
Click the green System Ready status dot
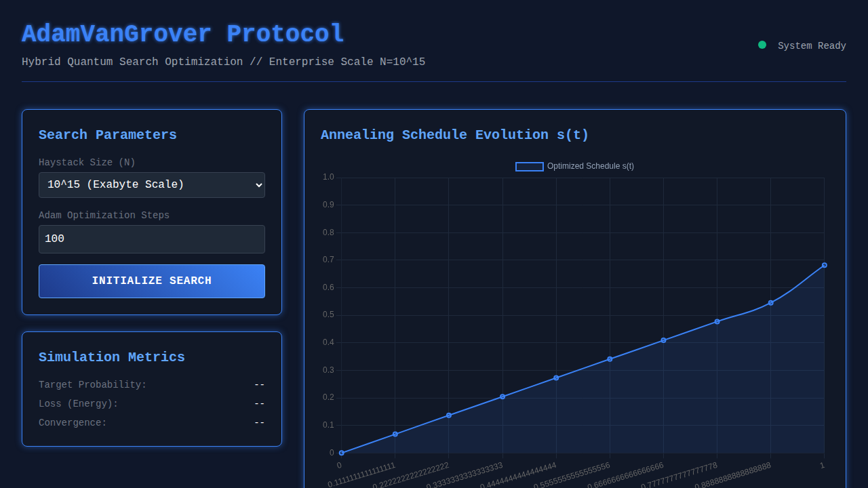pyautogui.click(x=762, y=45)
